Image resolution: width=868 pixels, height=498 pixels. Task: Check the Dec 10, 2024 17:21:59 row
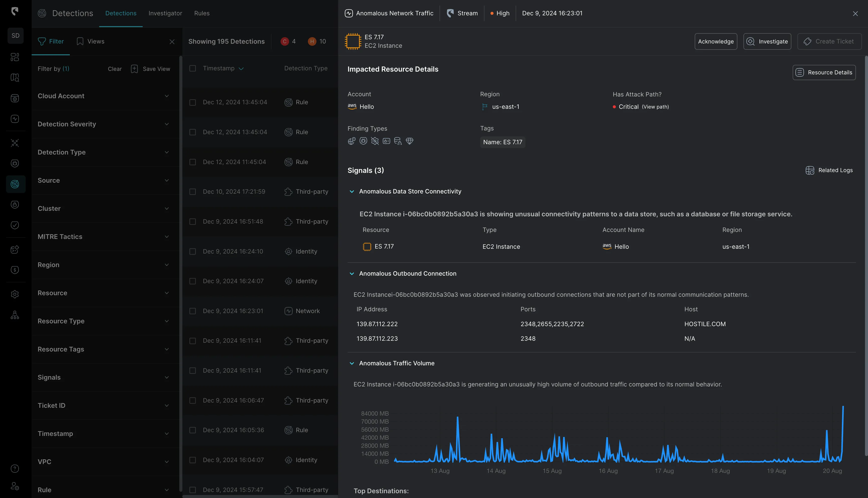(193, 191)
